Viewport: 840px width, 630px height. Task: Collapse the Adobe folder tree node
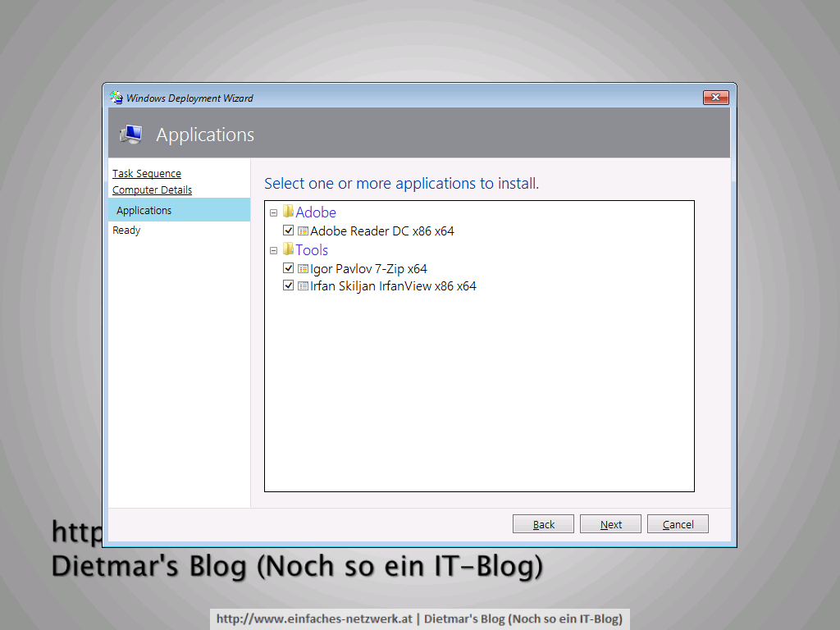(x=273, y=212)
